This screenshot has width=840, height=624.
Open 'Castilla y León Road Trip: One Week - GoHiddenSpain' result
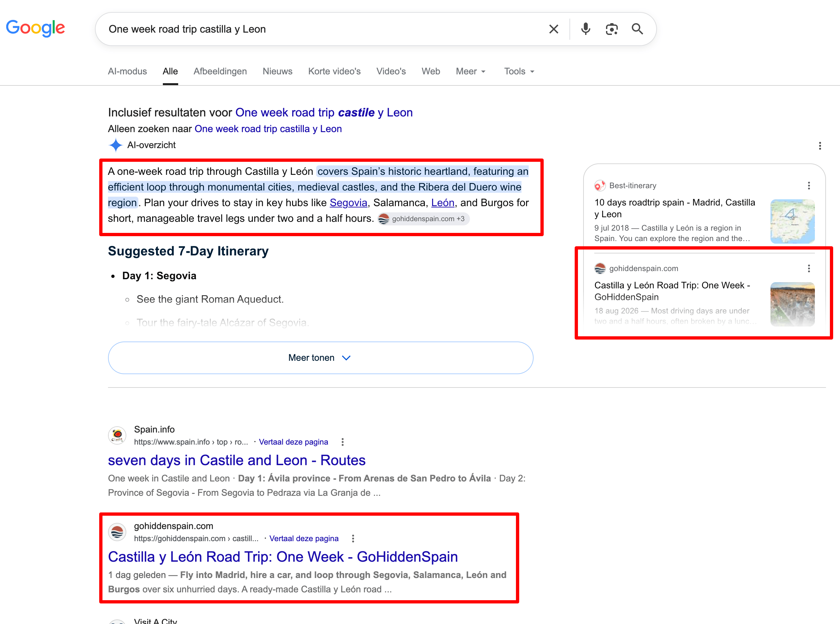tap(283, 557)
